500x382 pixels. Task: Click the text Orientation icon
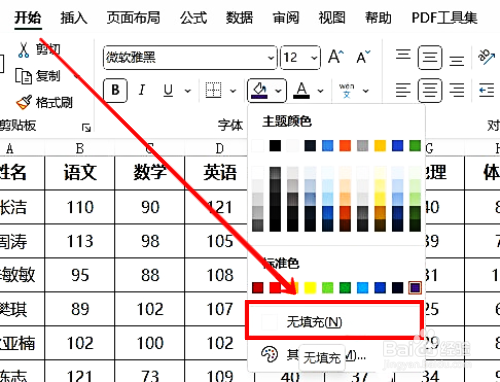pos(486,57)
